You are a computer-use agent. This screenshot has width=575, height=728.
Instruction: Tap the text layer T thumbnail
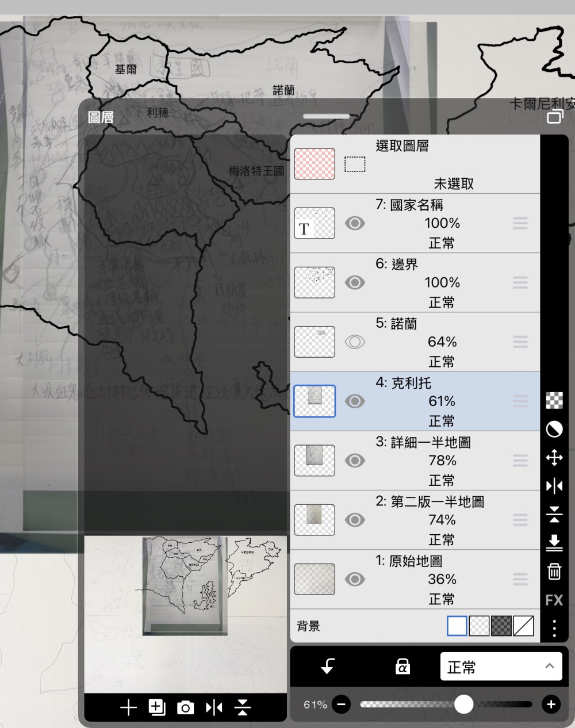(315, 223)
